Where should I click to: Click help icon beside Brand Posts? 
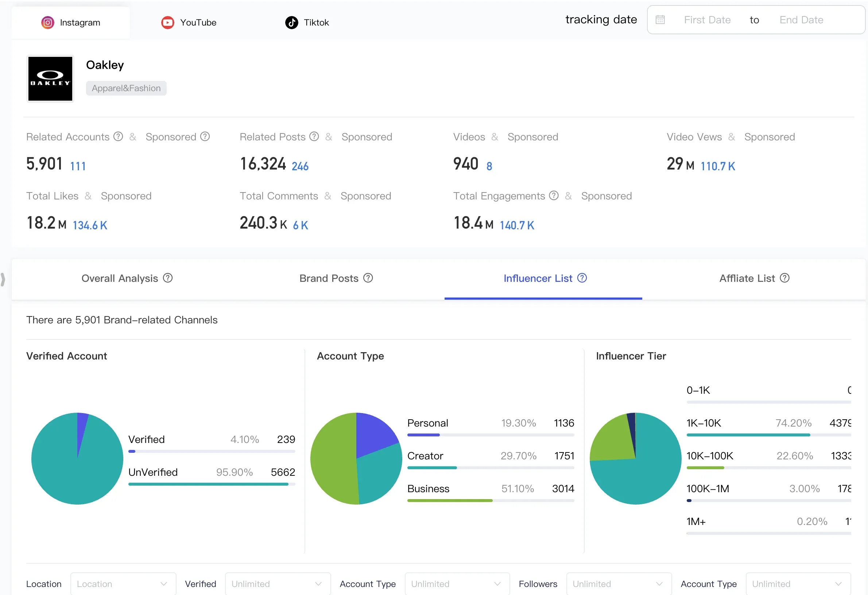368,278
